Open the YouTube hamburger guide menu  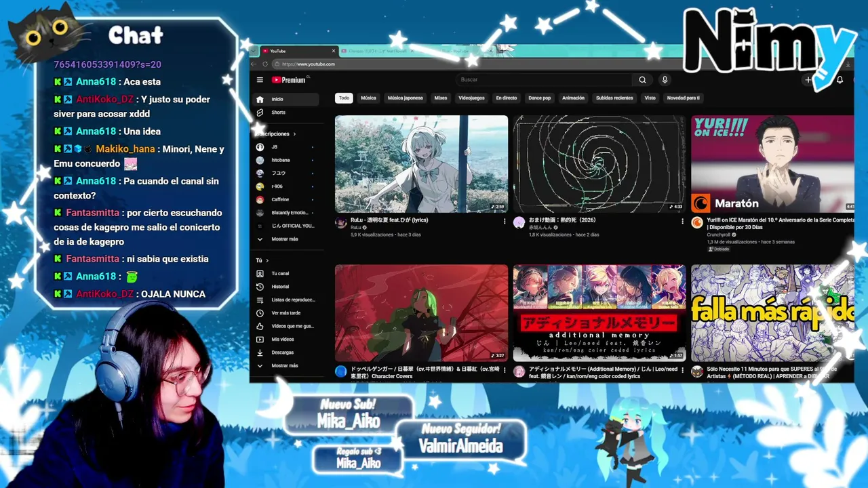[260, 80]
